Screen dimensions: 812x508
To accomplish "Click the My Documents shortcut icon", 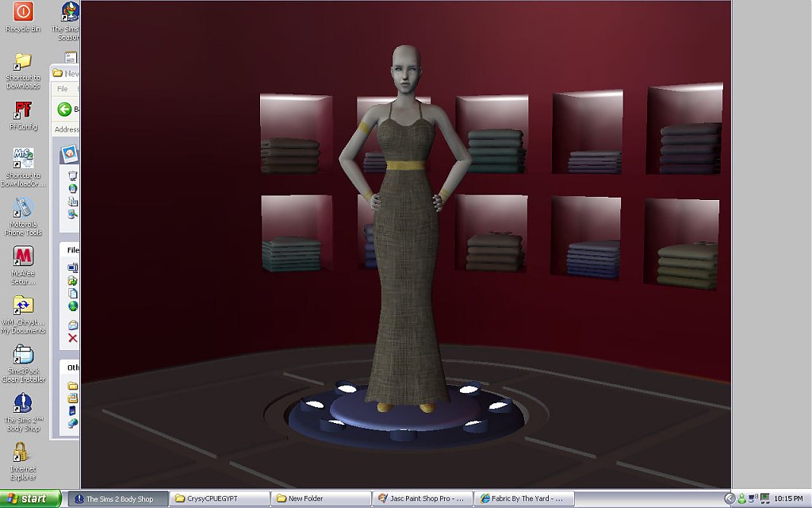I will coord(23,306).
